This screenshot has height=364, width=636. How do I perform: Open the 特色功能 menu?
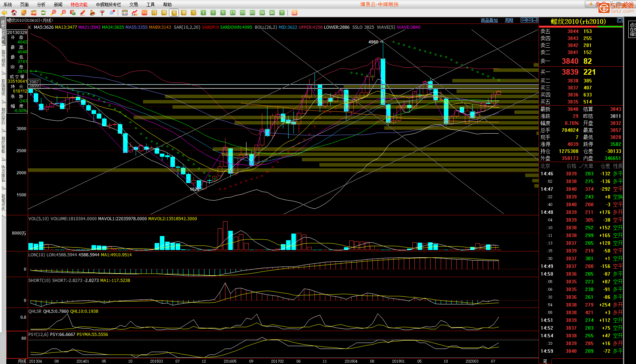[79, 5]
